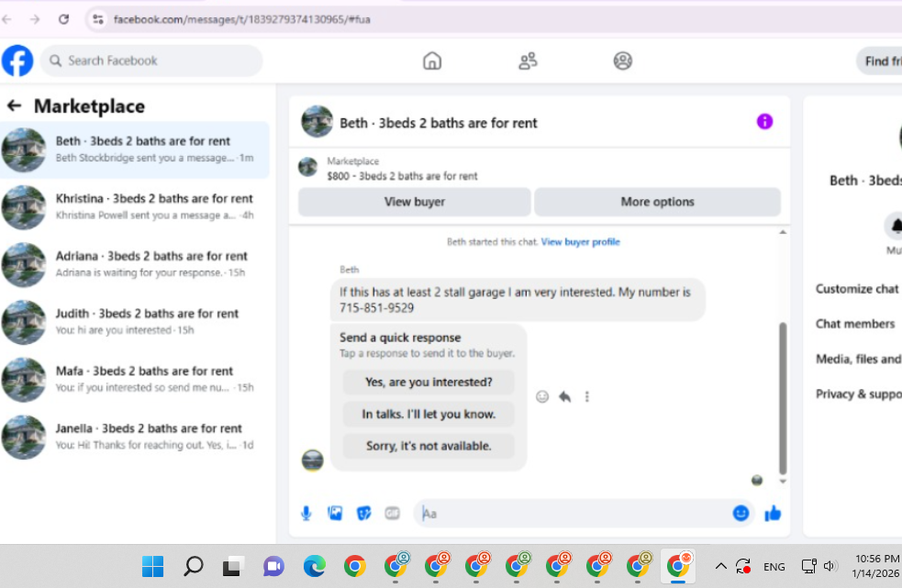
Task: Open more options dots beside message
Action: [x=586, y=396]
